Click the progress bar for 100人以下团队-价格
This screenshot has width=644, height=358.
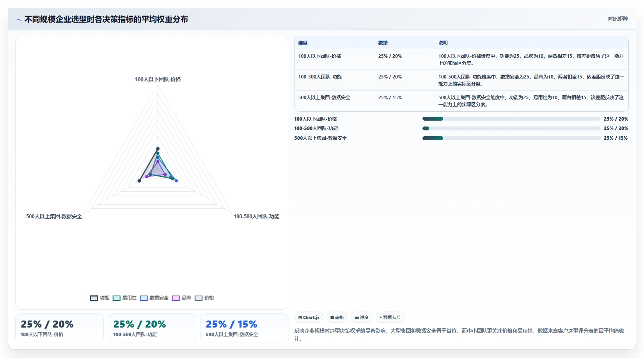tap(511, 119)
